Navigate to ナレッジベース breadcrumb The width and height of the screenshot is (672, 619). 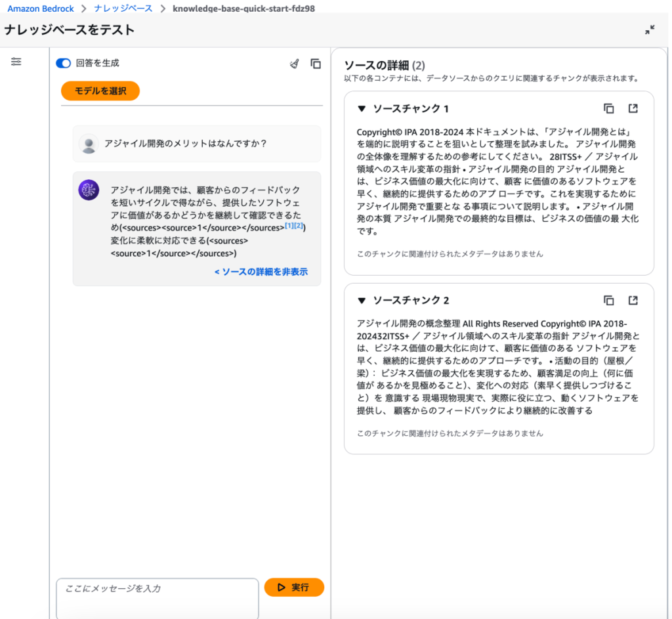[x=123, y=9]
